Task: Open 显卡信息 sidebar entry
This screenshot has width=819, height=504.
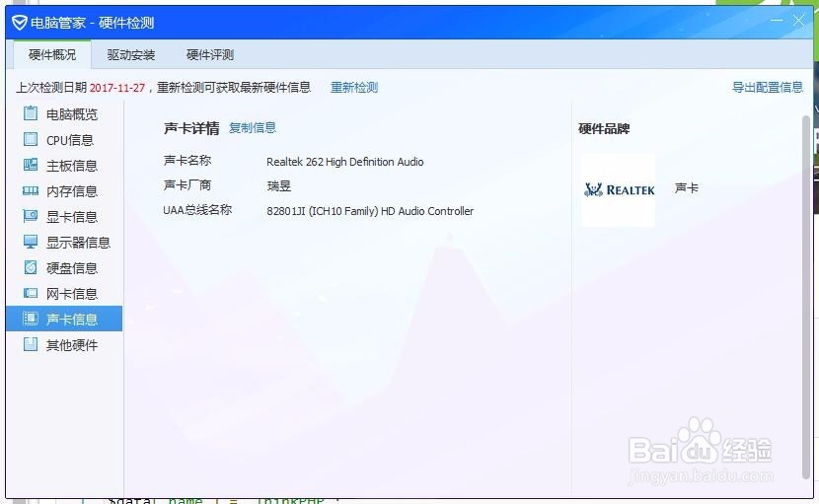Action: click(x=64, y=216)
